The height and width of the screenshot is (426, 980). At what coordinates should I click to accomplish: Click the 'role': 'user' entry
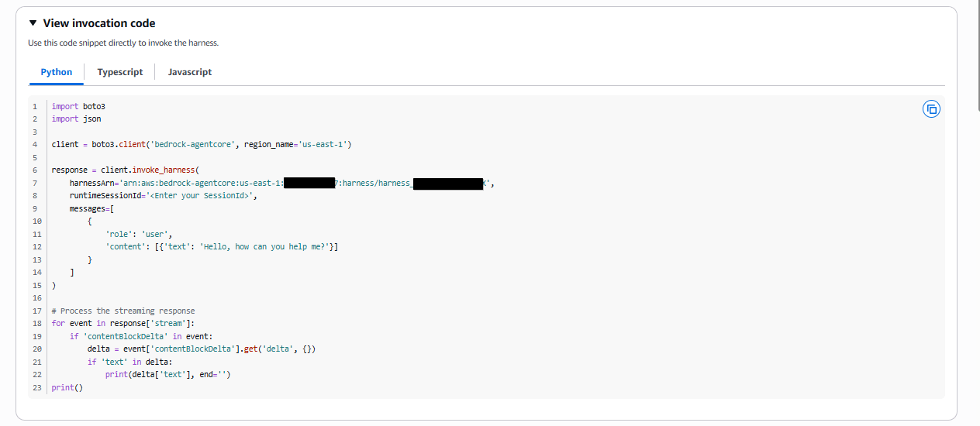click(x=138, y=234)
